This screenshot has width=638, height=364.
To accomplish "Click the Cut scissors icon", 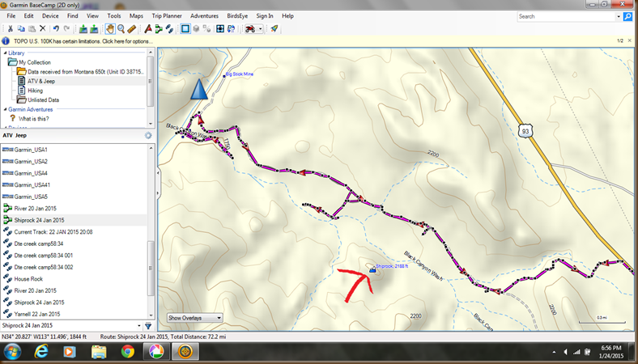I will click(11, 29).
